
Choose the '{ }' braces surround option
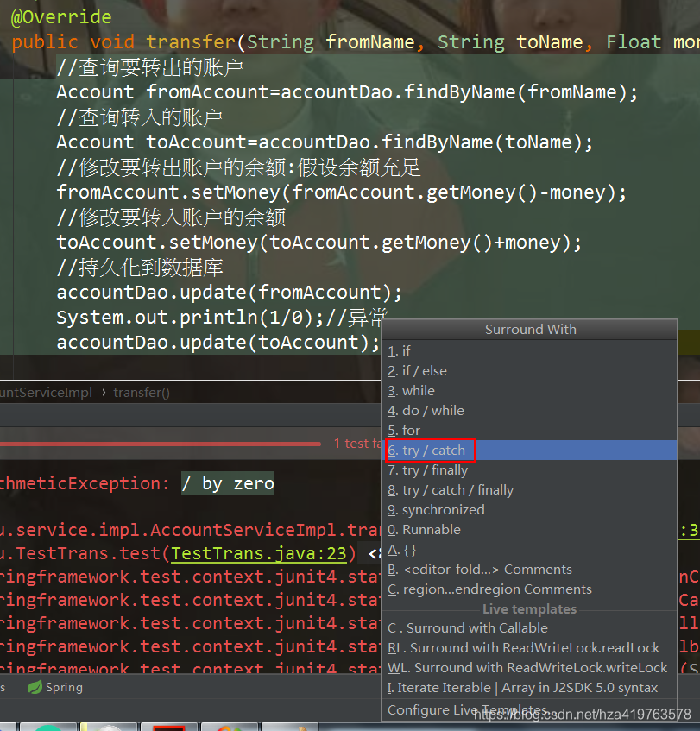pyautogui.click(x=529, y=550)
